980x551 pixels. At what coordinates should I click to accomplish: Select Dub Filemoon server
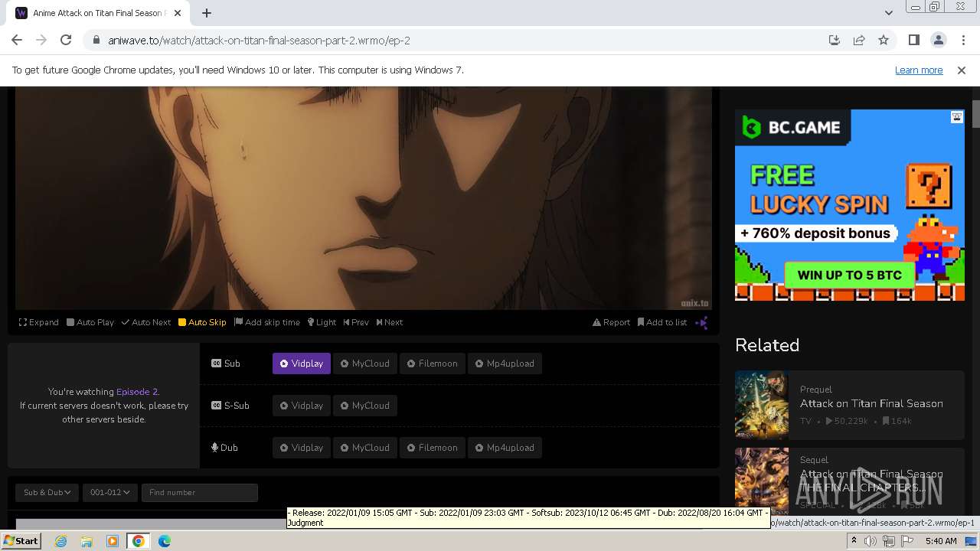[432, 448]
